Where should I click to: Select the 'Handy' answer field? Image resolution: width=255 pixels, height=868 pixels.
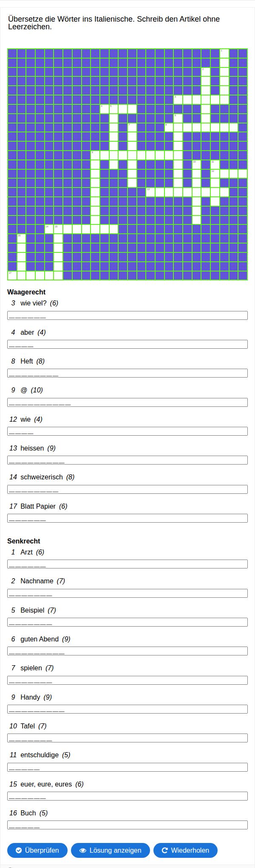(127, 709)
